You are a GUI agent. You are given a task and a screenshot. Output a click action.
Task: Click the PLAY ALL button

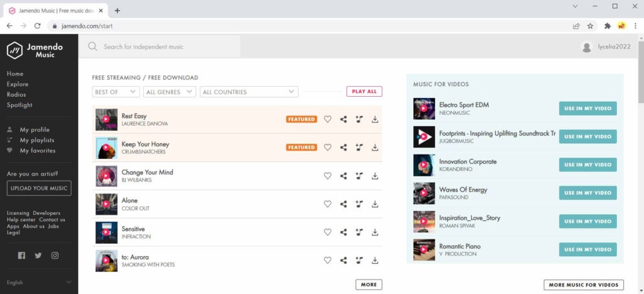(x=364, y=92)
